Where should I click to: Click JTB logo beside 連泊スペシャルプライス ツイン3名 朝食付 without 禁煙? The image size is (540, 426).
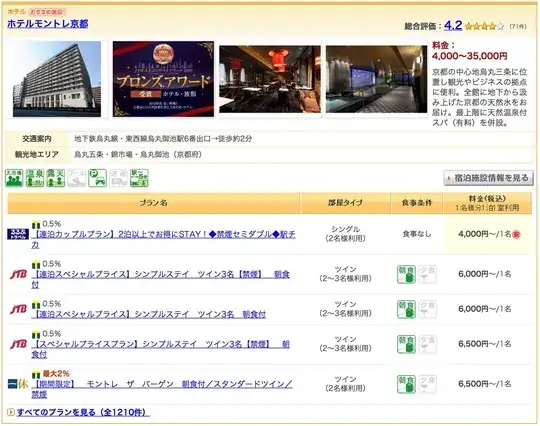[x=19, y=309]
